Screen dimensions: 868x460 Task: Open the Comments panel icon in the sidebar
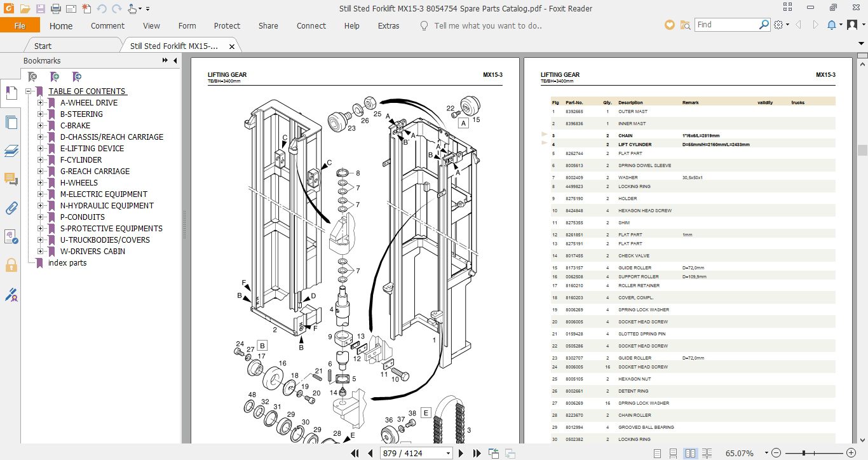tap(11, 179)
